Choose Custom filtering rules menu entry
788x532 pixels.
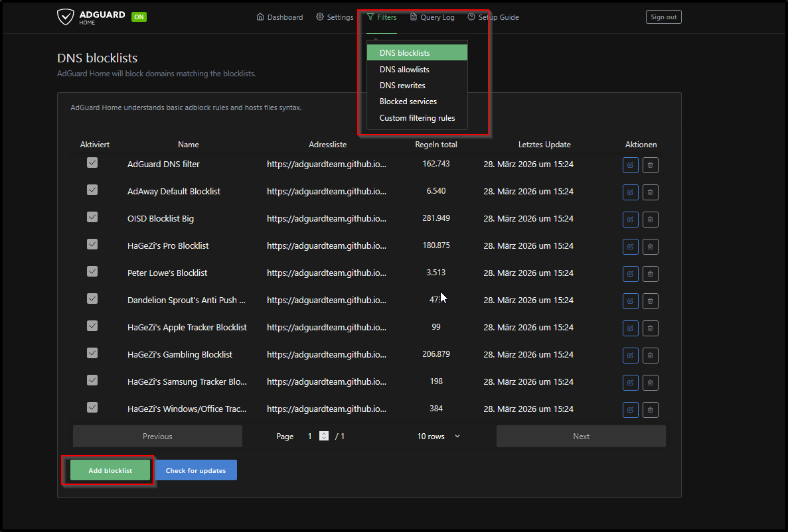(x=417, y=118)
